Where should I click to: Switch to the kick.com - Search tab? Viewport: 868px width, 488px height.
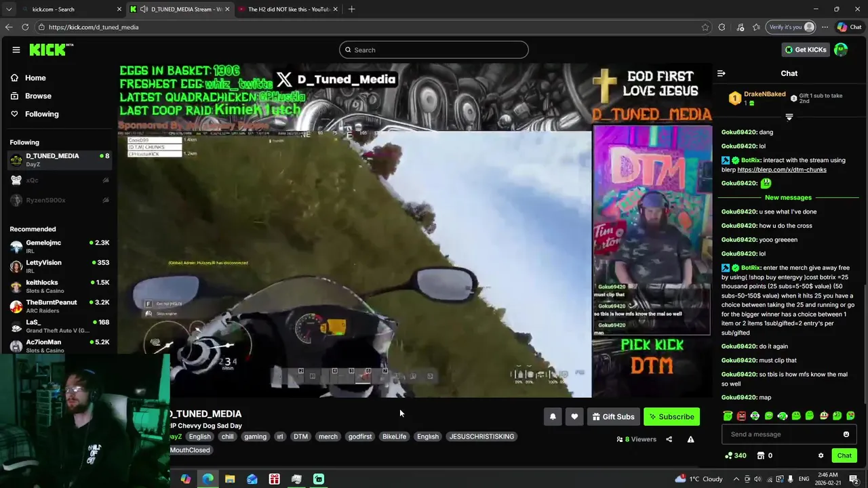71,9
